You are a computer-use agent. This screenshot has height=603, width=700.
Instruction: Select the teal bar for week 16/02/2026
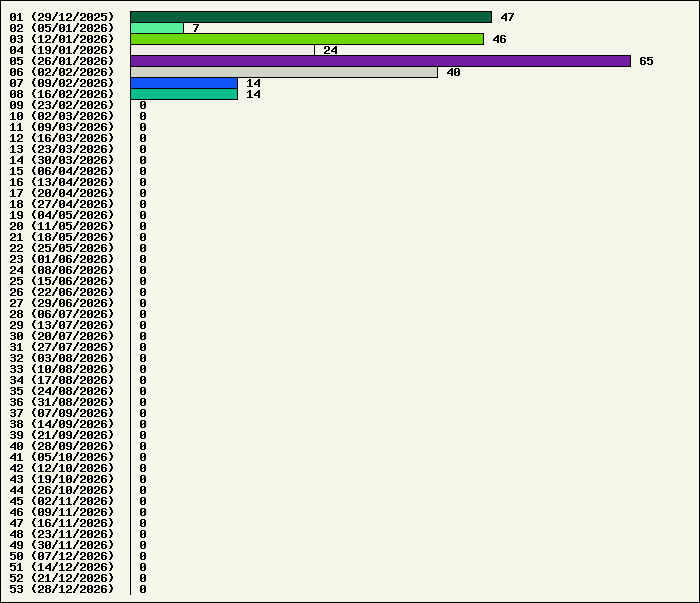coord(184,94)
